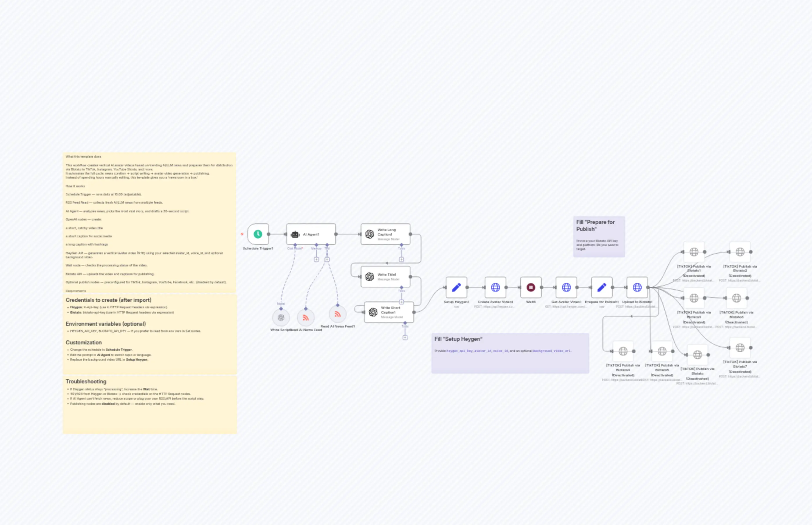Click the plus below AI Agent1 Tool connector

[327, 259]
